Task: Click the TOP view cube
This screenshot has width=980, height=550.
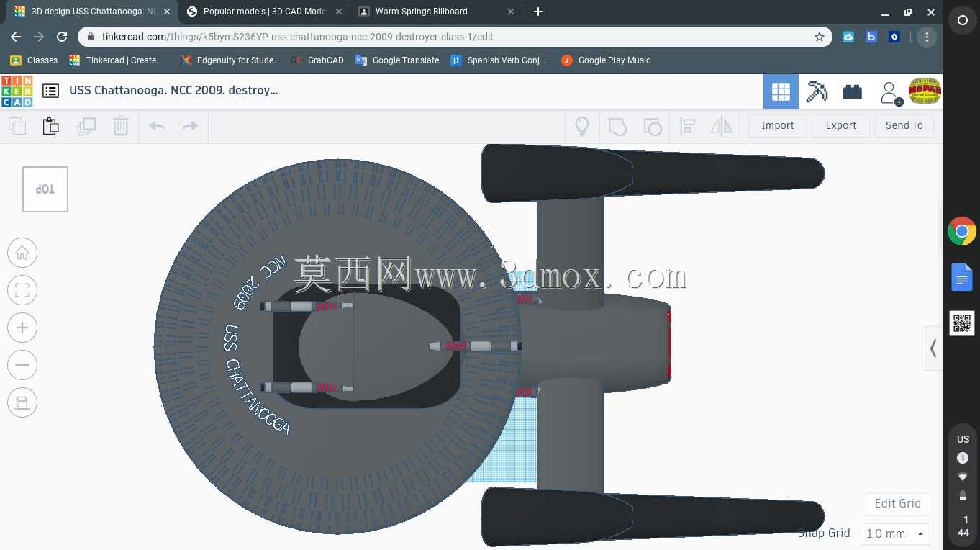Action: coord(45,189)
